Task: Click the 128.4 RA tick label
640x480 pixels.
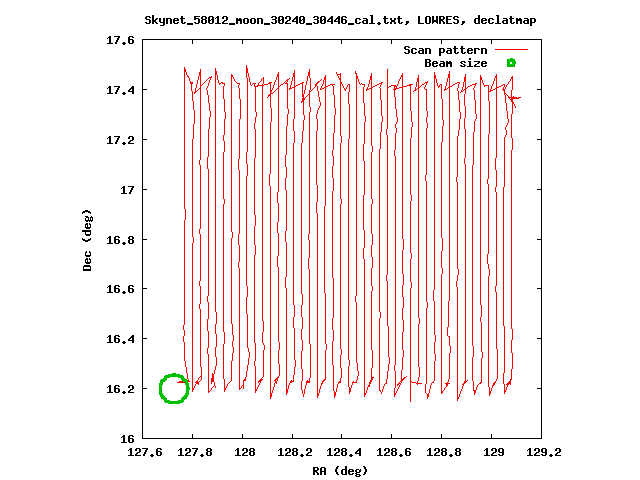Action: (x=344, y=452)
